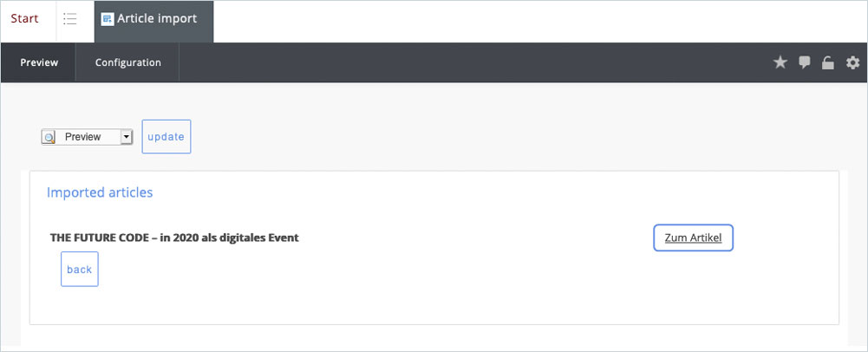
Task: Click the Article import tab's page icon
Action: pyautogui.click(x=108, y=19)
